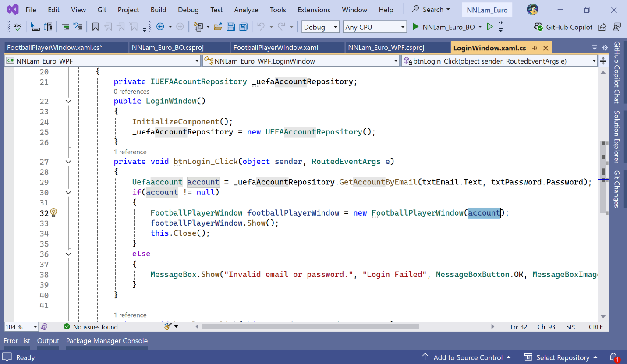This screenshot has height=364, width=627.
Task: Click the lightbulb quick actions icon on line 32
Action: (x=53, y=213)
